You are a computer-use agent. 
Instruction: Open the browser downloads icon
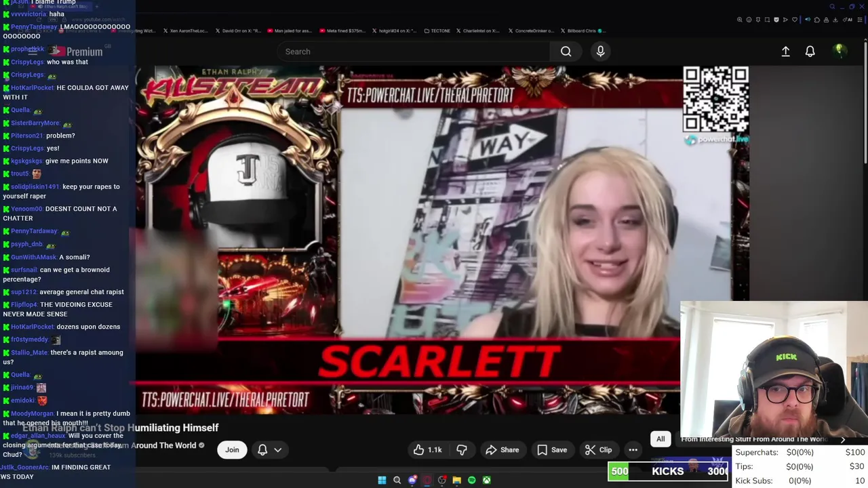[x=835, y=20]
